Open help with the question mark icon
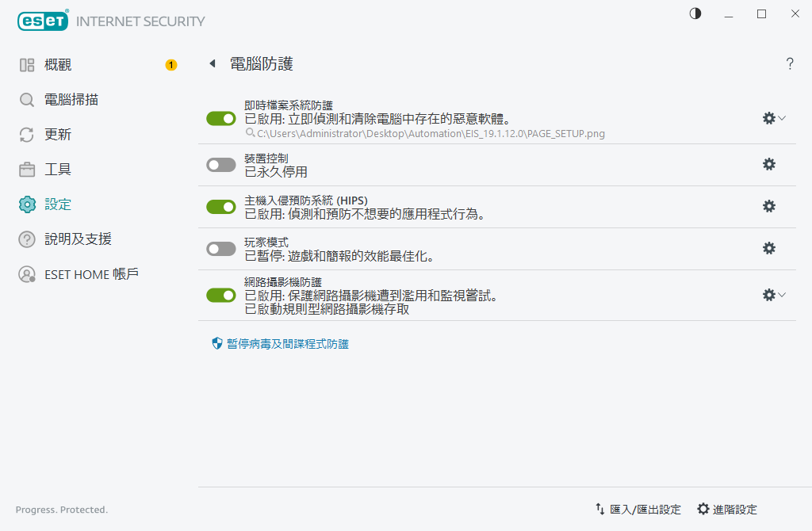812x531 pixels. (790, 63)
